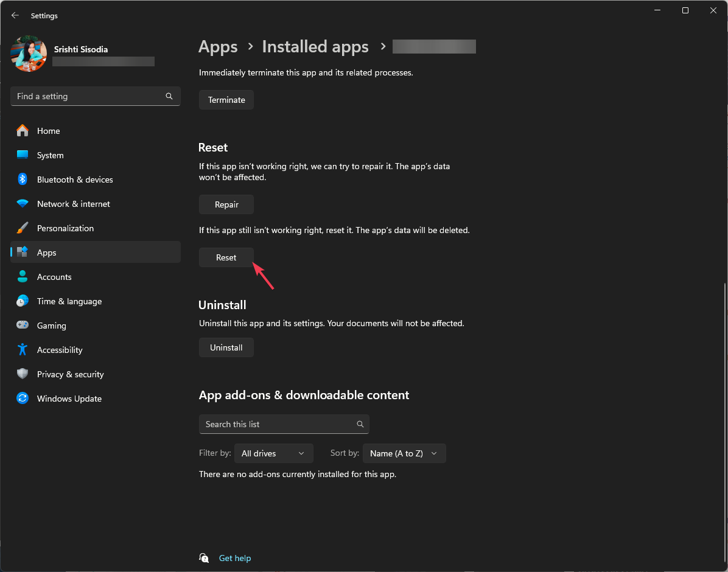
Task: Open the Filter by All drives dropdown
Action: (x=274, y=453)
